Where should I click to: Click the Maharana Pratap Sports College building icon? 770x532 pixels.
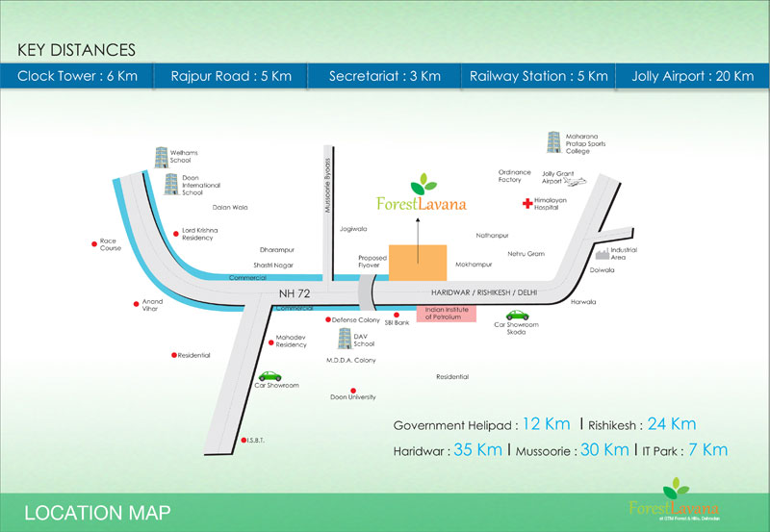click(x=553, y=141)
